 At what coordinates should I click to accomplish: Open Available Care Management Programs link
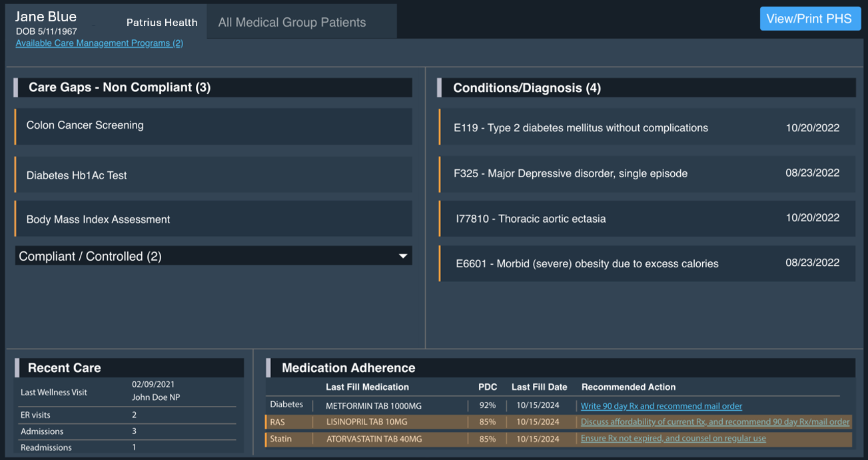click(x=99, y=43)
